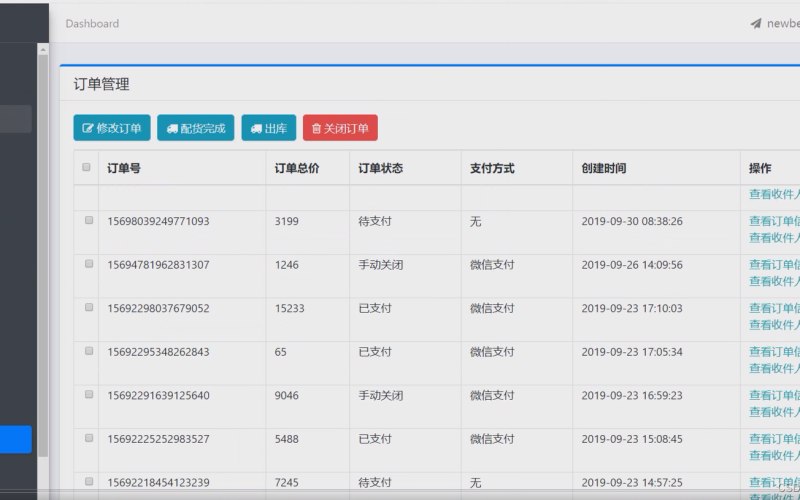
Task: Open 查看订单 link for order 15692295348262843
Action: [774, 352]
